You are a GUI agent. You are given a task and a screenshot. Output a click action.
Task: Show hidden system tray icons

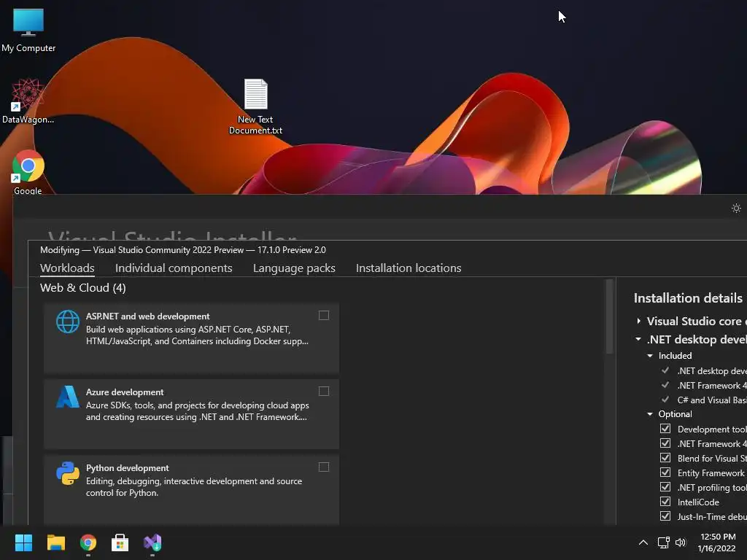[x=643, y=542]
